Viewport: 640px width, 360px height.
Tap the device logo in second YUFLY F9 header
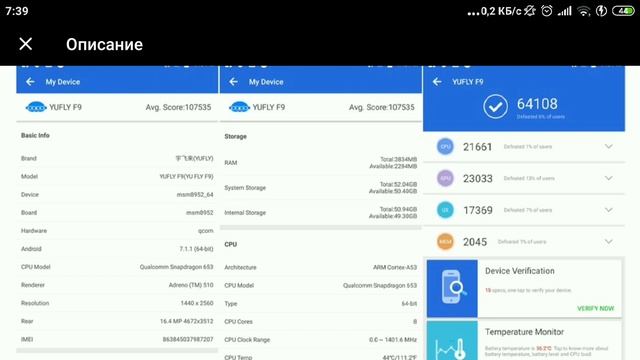(239, 107)
